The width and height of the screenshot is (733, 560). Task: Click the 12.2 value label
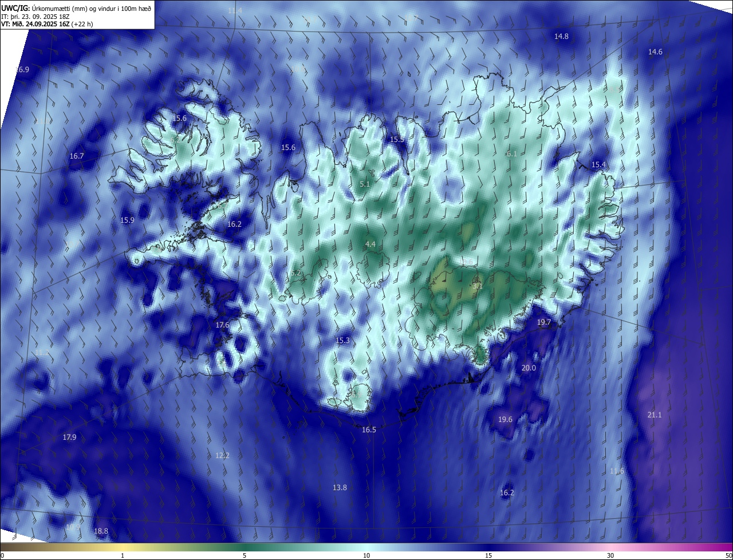(222, 456)
